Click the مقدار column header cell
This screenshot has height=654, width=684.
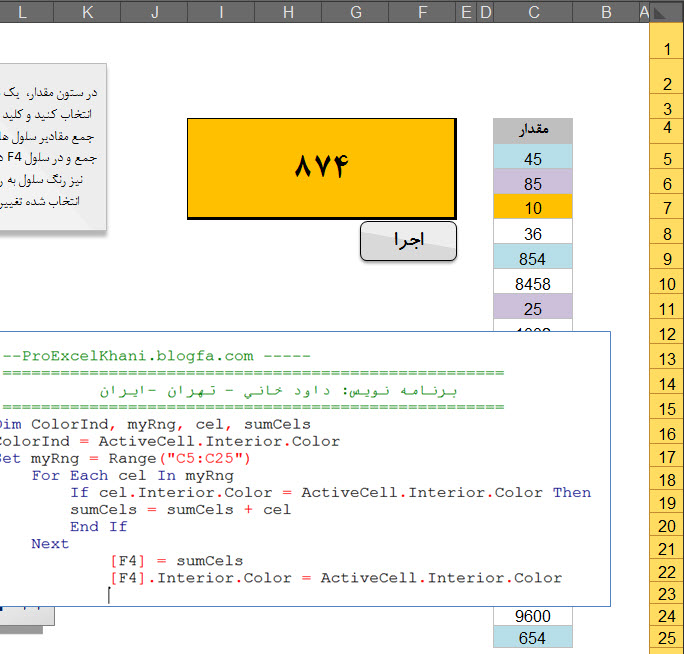[x=532, y=131]
